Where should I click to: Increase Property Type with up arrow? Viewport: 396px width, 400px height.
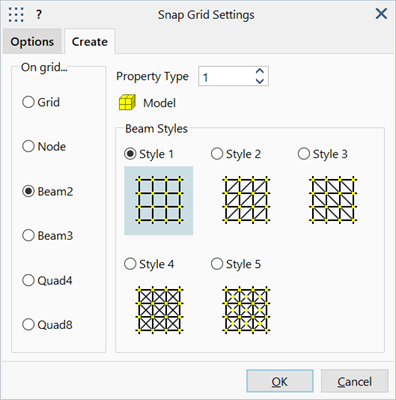pos(260,72)
